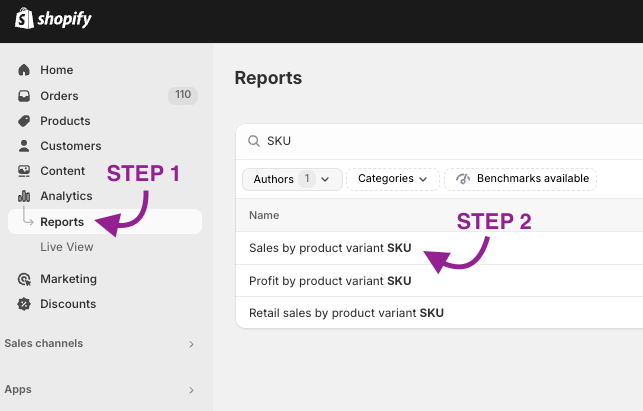The height and width of the screenshot is (411, 643).
Task: Click the Orders inbox icon
Action: [x=24, y=96]
